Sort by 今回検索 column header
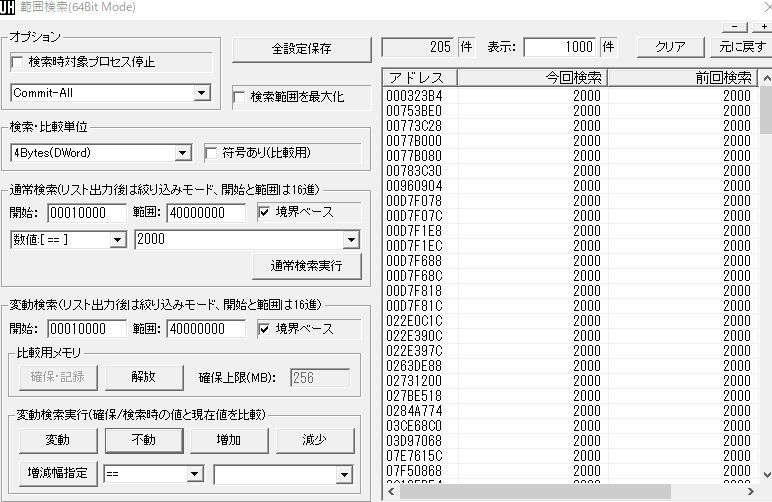Viewport: 772px width, 502px height. [532, 78]
